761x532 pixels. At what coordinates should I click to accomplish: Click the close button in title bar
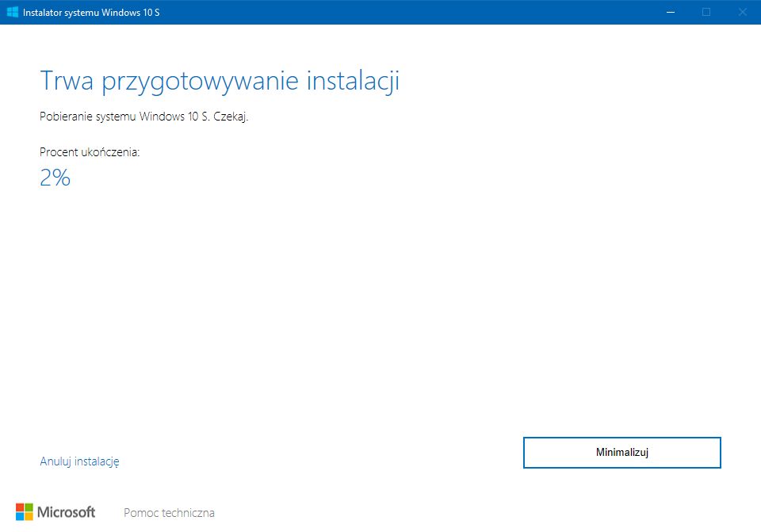(743, 12)
